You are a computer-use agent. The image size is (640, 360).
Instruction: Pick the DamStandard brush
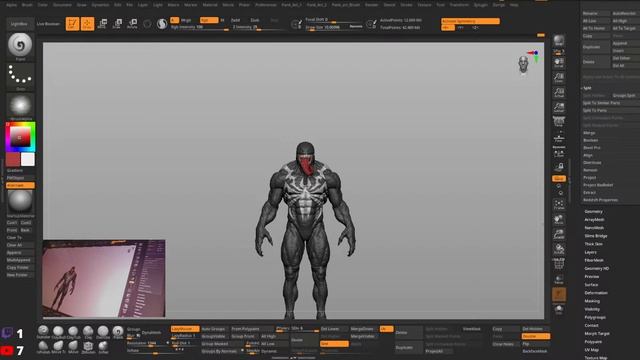pos(103,331)
